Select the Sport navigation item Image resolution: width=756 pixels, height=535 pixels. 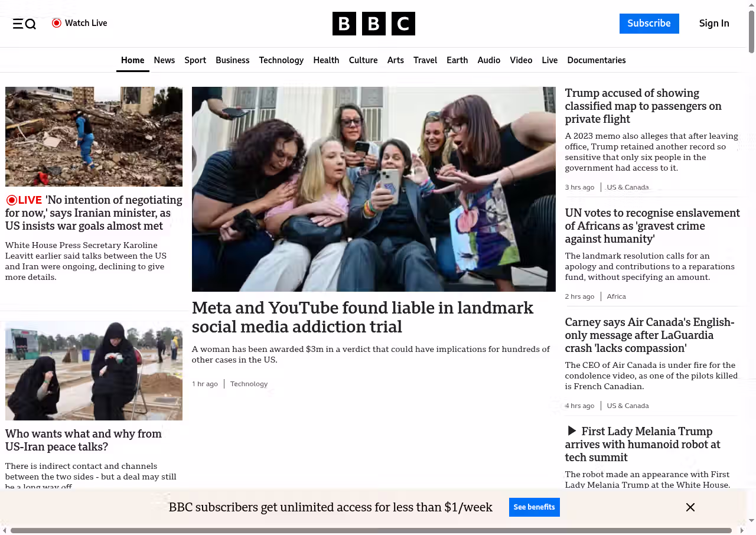click(195, 60)
